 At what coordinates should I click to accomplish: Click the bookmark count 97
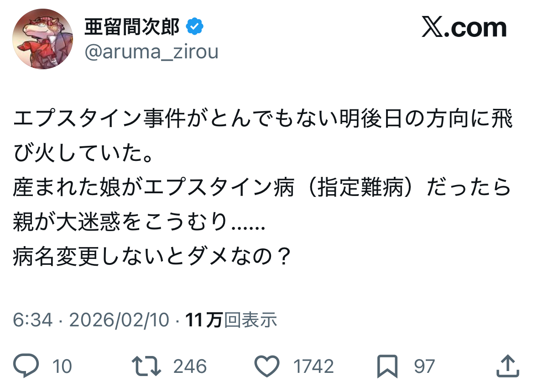(x=424, y=366)
